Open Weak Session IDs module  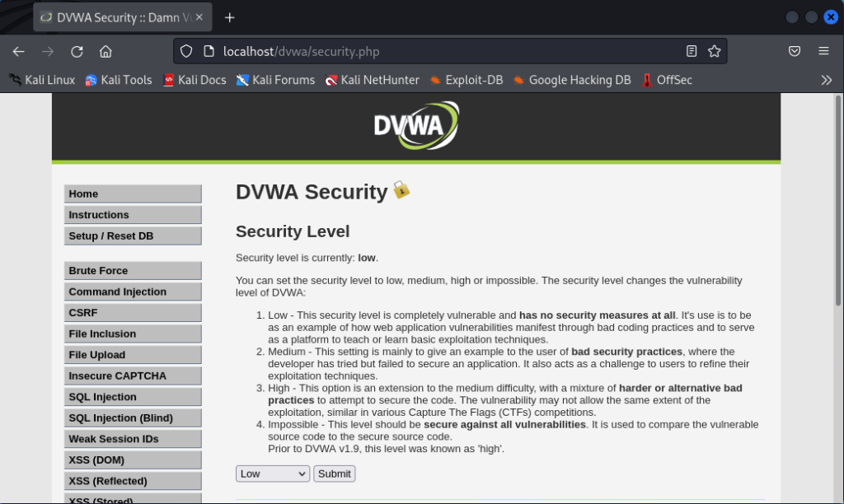tap(133, 438)
